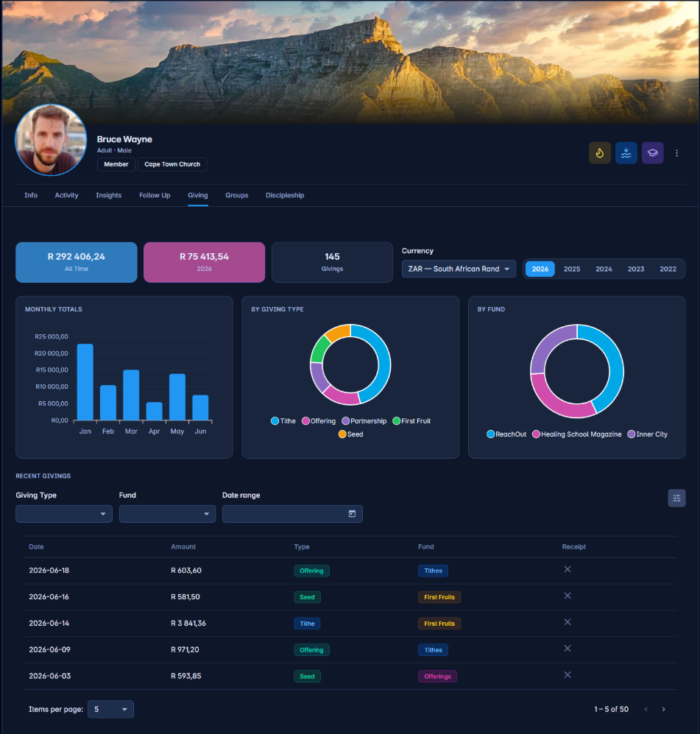Viewport: 700px width, 734px height.
Task: Toggle ReachOut fund legend entry
Action: tap(506, 434)
